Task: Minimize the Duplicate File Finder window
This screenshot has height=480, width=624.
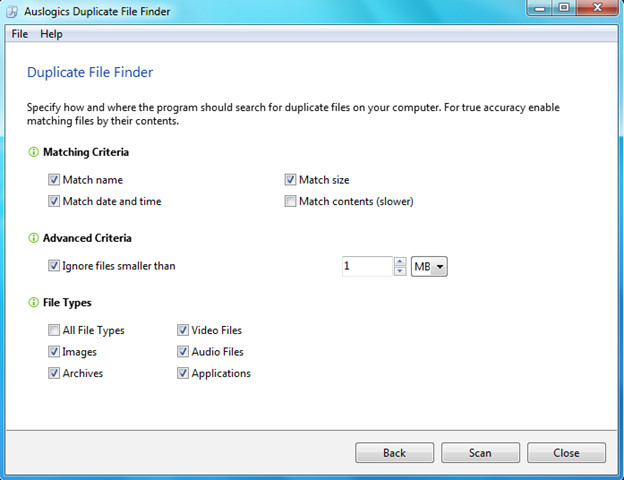Action: [x=540, y=8]
